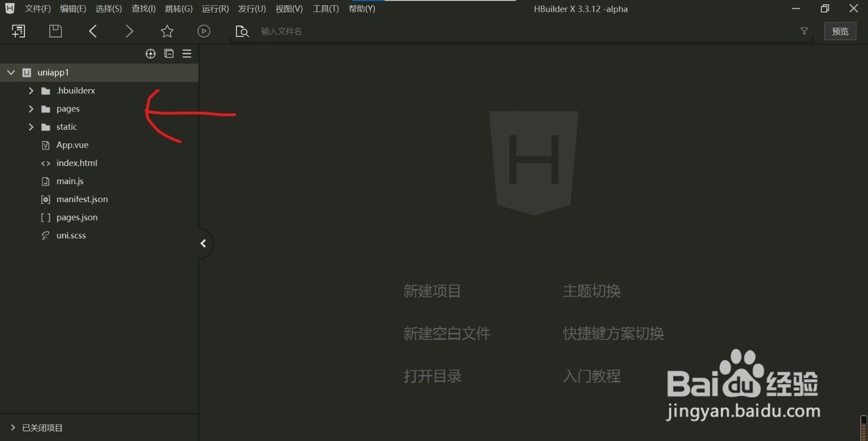Expand the 已关闭项目 section
The image size is (868, 441).
(13, 428)
